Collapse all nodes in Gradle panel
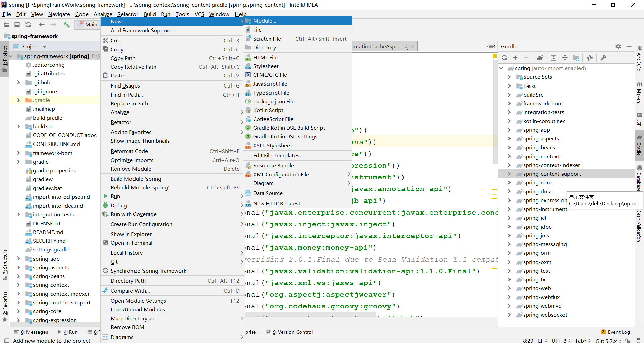644x343 pixels. pos(565,58)
